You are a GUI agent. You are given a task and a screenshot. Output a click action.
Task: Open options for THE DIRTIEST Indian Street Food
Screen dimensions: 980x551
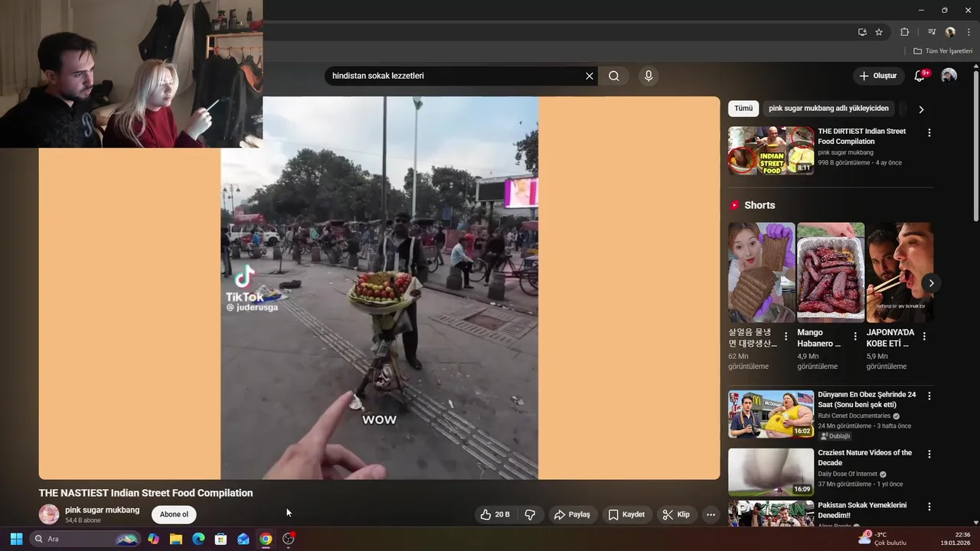coord(929,132)
